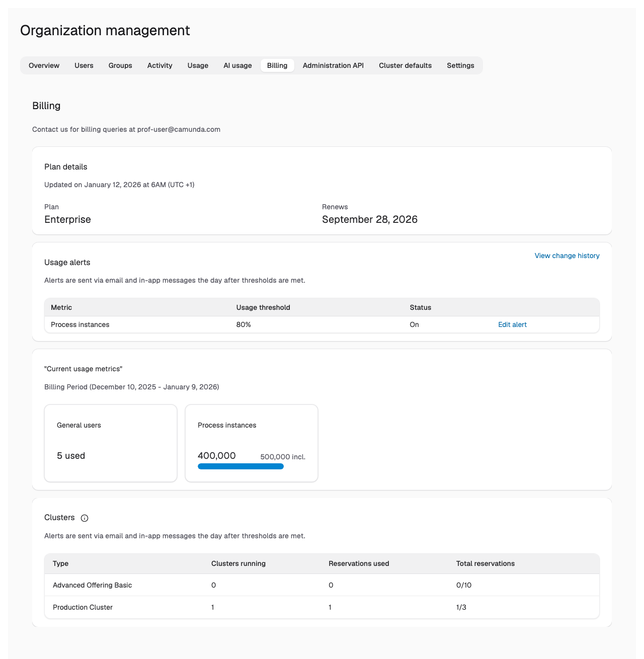The width and height of the screenshot is (644, 659).
Task: Click the View change history link
Action: (567, 256)
